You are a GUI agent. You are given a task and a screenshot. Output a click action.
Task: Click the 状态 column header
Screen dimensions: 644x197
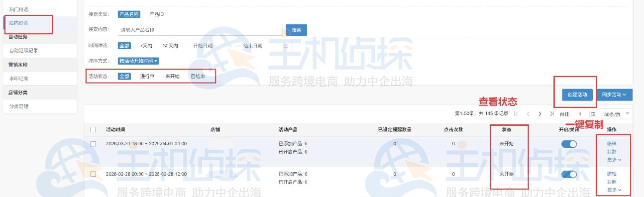[x=506, y=129]
